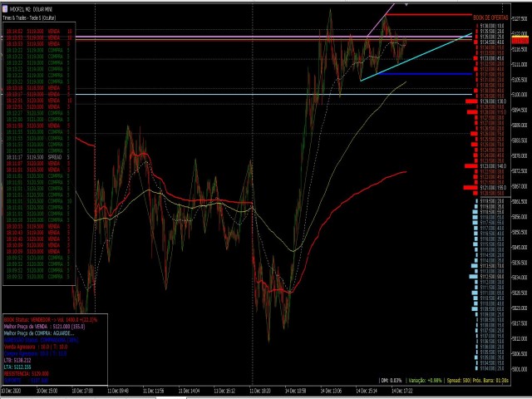Click the 11 Dec 11:56 time axis label

[153, 391]
